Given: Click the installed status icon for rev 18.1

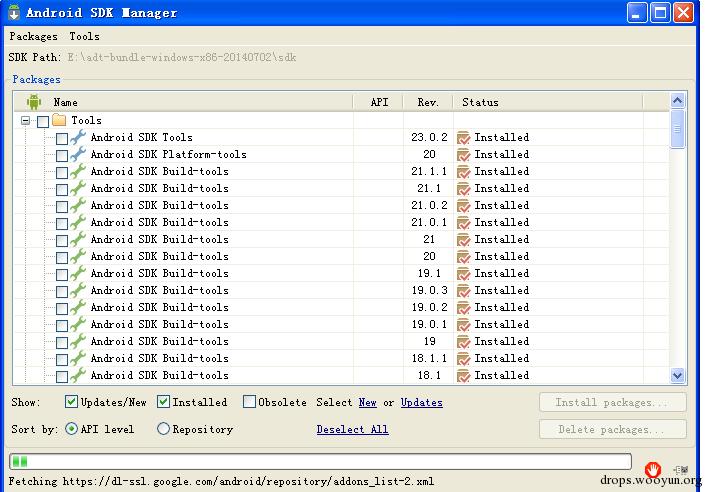Looking at the screenshot, I should click(x=463, y=376).
